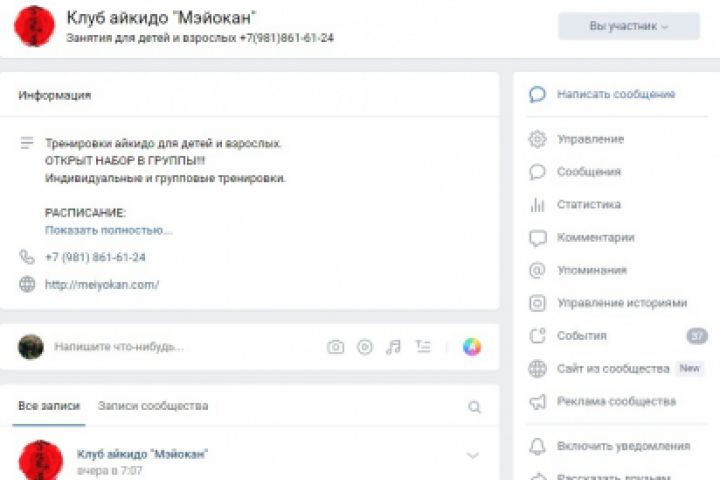The image size is (720, 480).
Task: Click the Комментарии comment icon
Action: click(x=537, y=238)
